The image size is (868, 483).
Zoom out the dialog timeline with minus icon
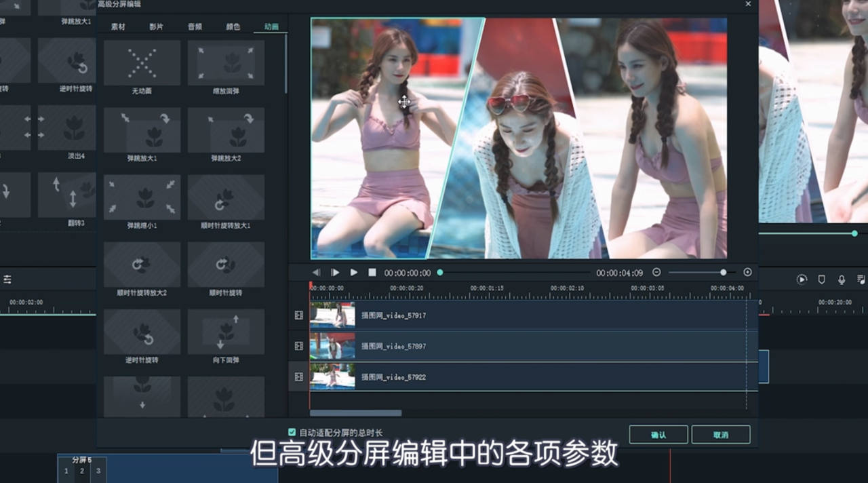point(656,272)
